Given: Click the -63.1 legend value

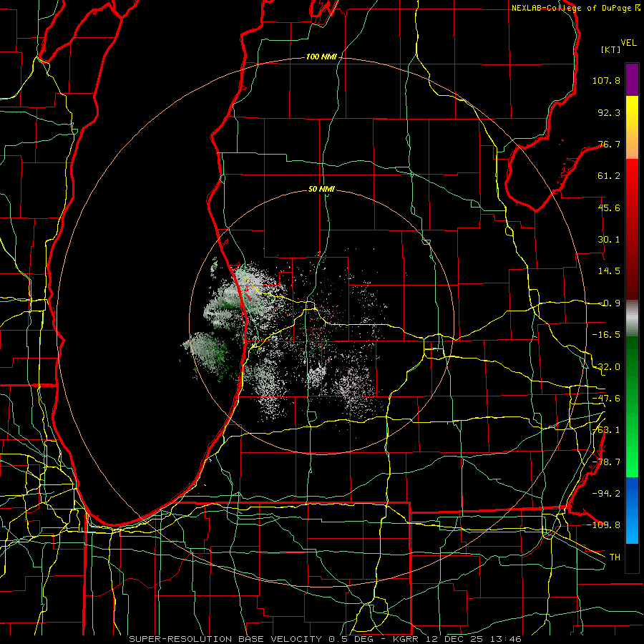Looking at the screenshot, I should click(606, 430).
